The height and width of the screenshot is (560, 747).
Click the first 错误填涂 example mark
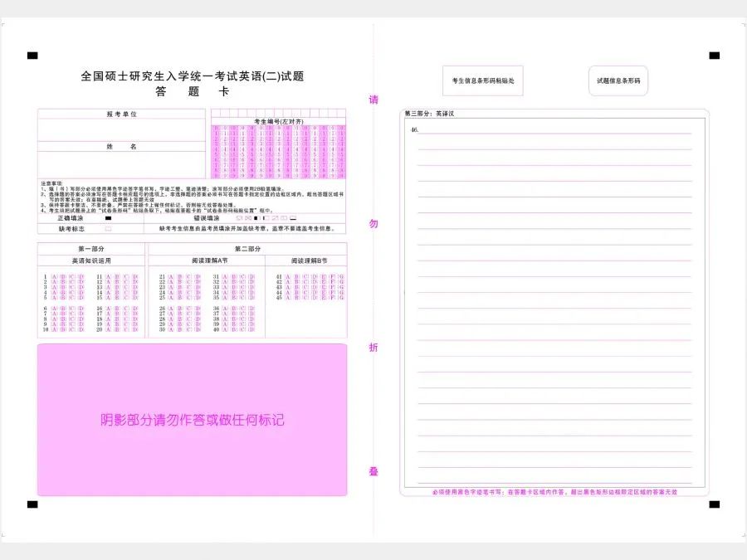coord(239,216)
